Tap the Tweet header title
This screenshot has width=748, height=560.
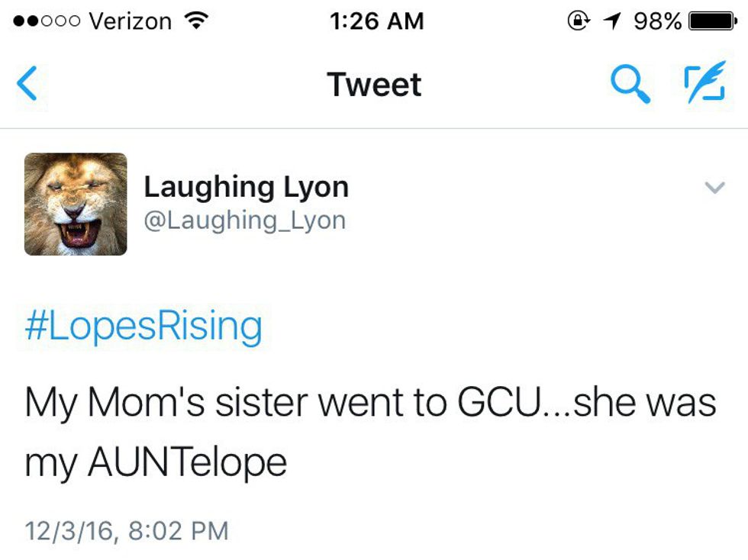(x=374, y=84)
